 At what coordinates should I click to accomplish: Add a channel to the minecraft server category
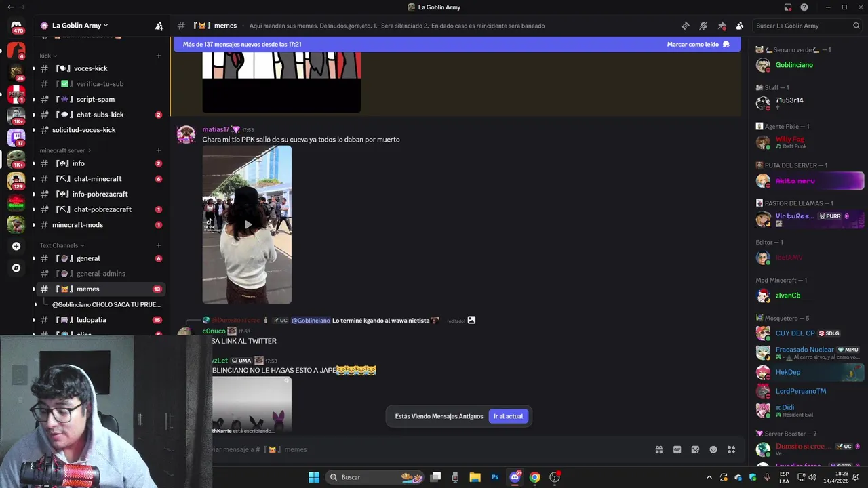[x=159, y=150]
